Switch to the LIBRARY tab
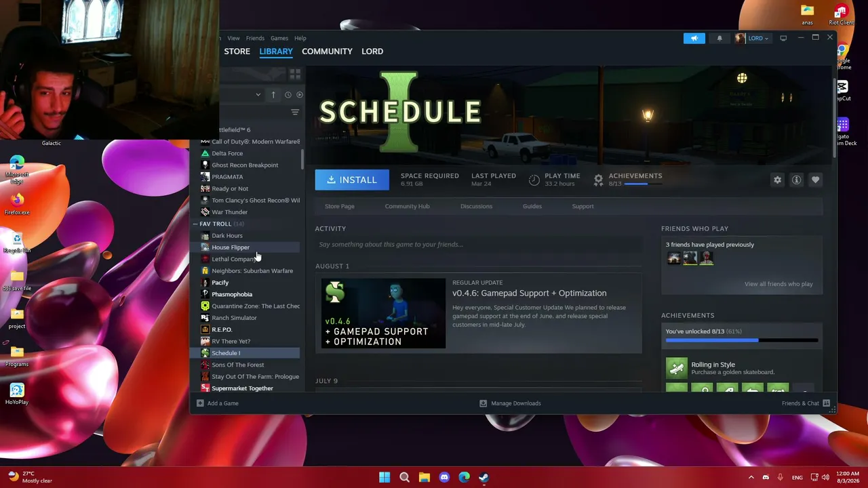868x488 pixels. 276,52
